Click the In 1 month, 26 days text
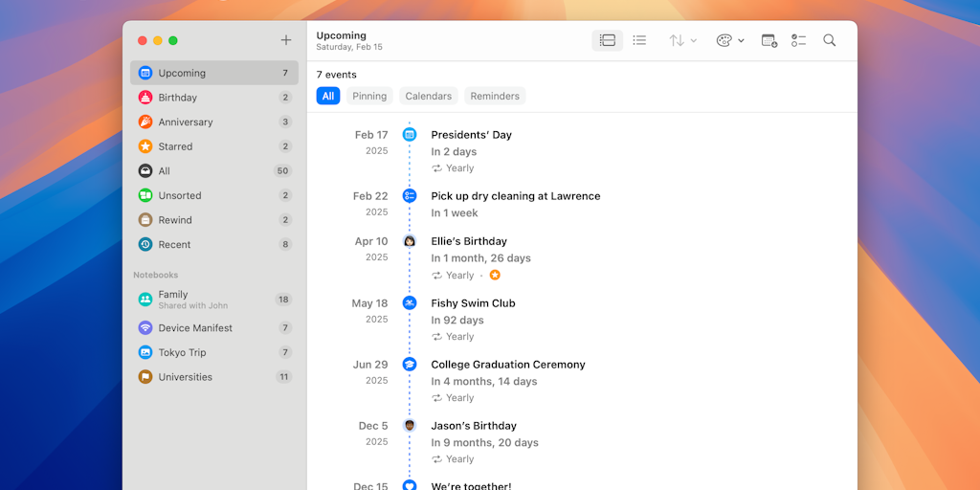The width and height of the screenshot is (980, 490). tap(480, 258)
